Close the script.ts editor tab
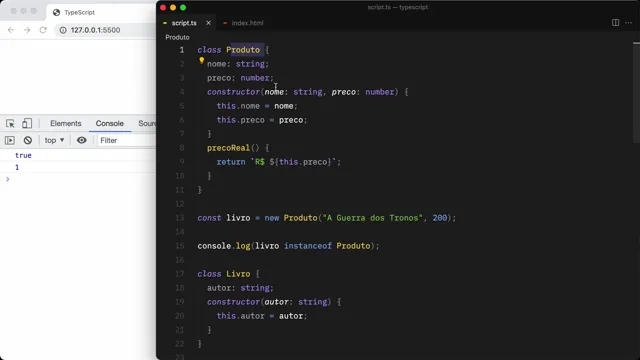This screenshot has width=640, height=360. tap(209, 23)
